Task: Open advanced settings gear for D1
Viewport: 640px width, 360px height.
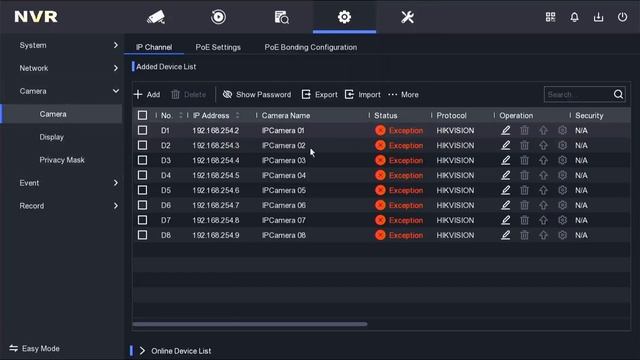Action: pos(562,130)
